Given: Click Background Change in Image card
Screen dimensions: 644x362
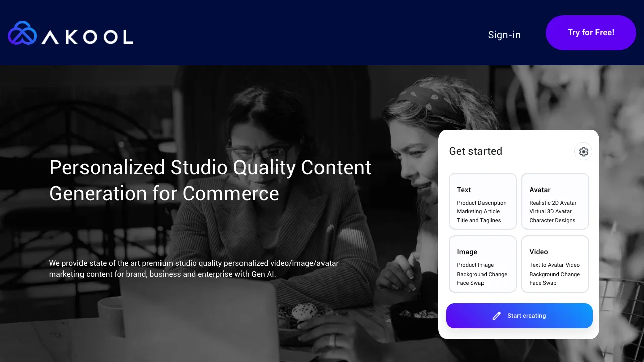Looking at the screenshot, I should 482,274.
